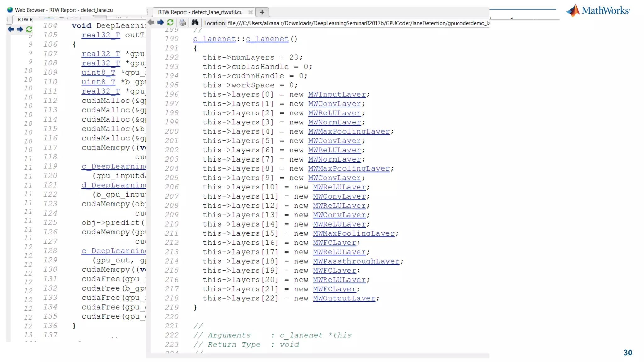
Task: Open the MWNormLayer link on line 199
Action: tap(334, 122)
